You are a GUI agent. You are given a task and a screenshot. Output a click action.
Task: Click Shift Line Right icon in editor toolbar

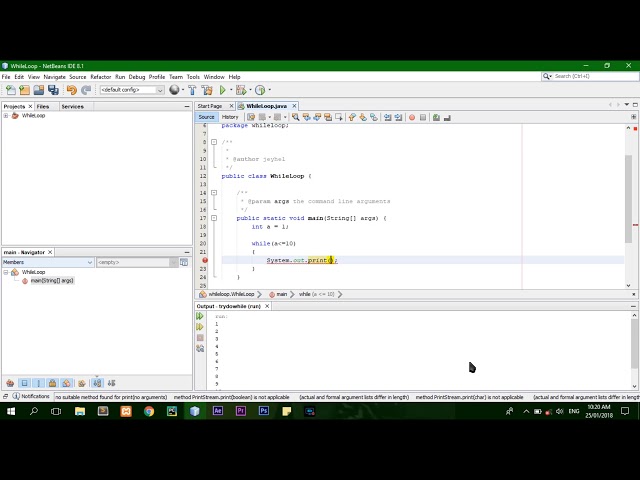tap(398, 117)
